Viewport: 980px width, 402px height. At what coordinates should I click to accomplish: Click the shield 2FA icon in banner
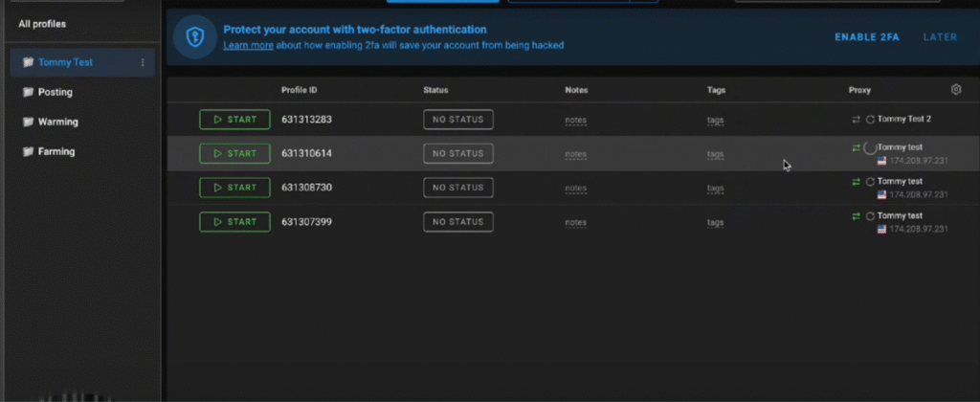point(195,37)
